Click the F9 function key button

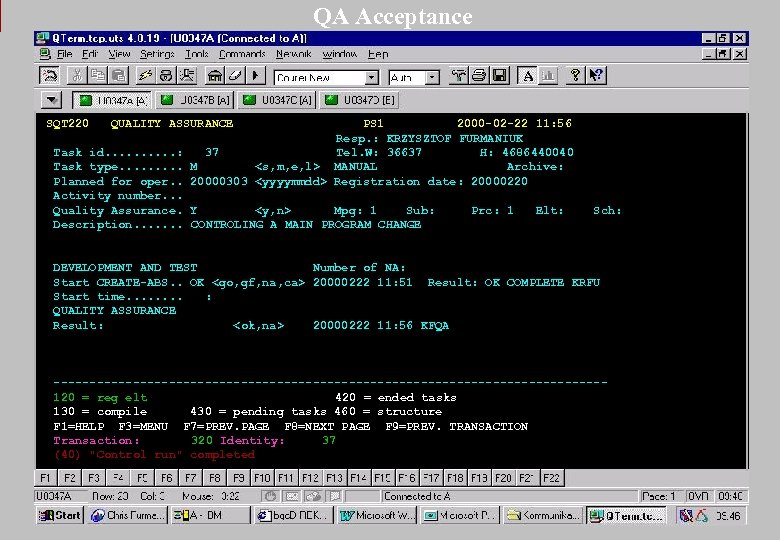coord(239,478)
